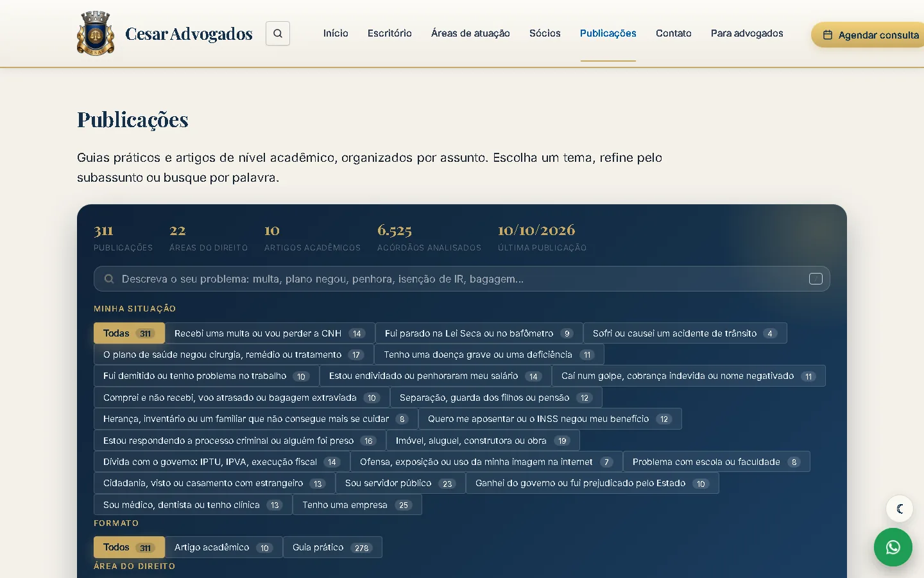924x578 pixels.
Task: Toggle dark mode with moon button
Action: tap(900, 509)
